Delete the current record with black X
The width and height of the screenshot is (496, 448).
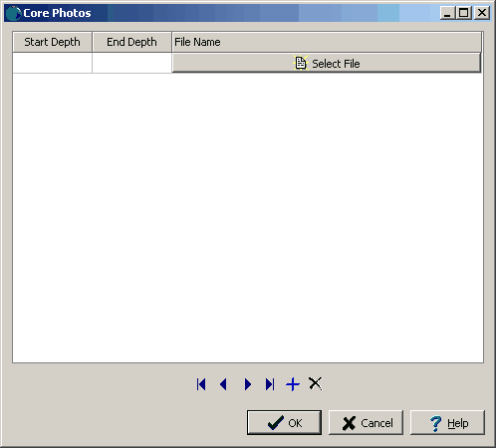[315, 383]
